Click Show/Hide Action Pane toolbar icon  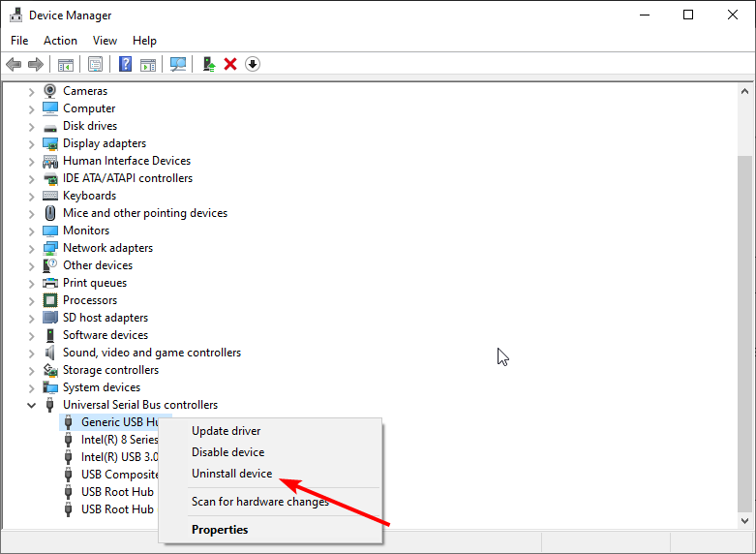pyautogui.click(x=148, y=64)
